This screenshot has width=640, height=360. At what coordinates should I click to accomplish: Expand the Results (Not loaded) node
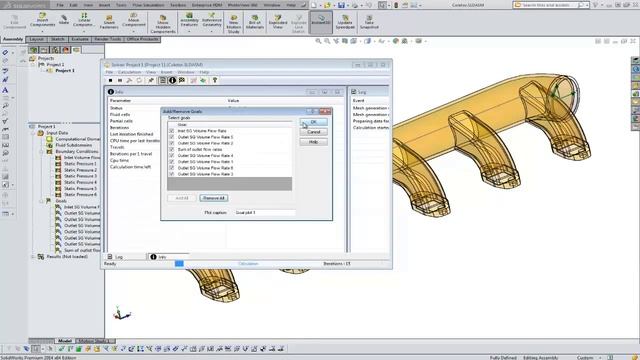point(33,257)
